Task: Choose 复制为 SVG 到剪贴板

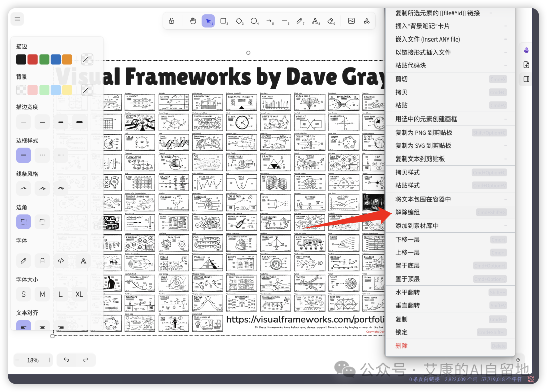Action: point(450,146)
